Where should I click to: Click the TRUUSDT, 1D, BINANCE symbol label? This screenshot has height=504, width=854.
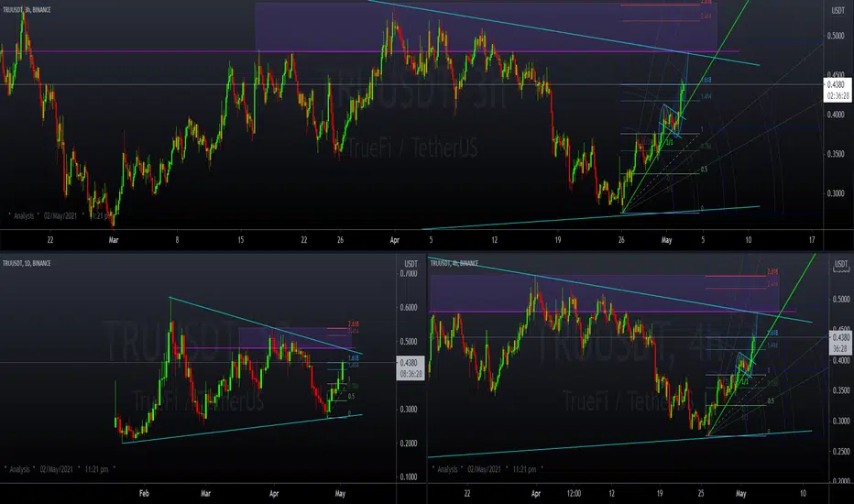coord(27,263)
